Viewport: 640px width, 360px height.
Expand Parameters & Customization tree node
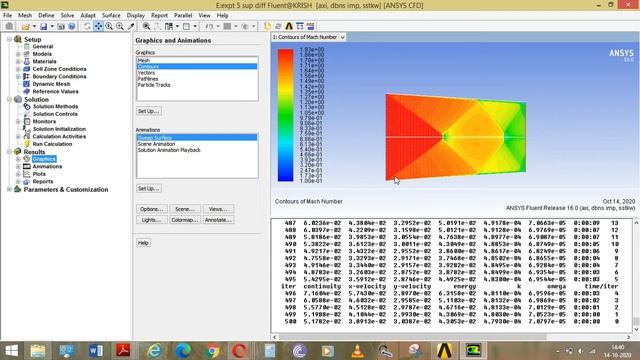coord(9,189)
